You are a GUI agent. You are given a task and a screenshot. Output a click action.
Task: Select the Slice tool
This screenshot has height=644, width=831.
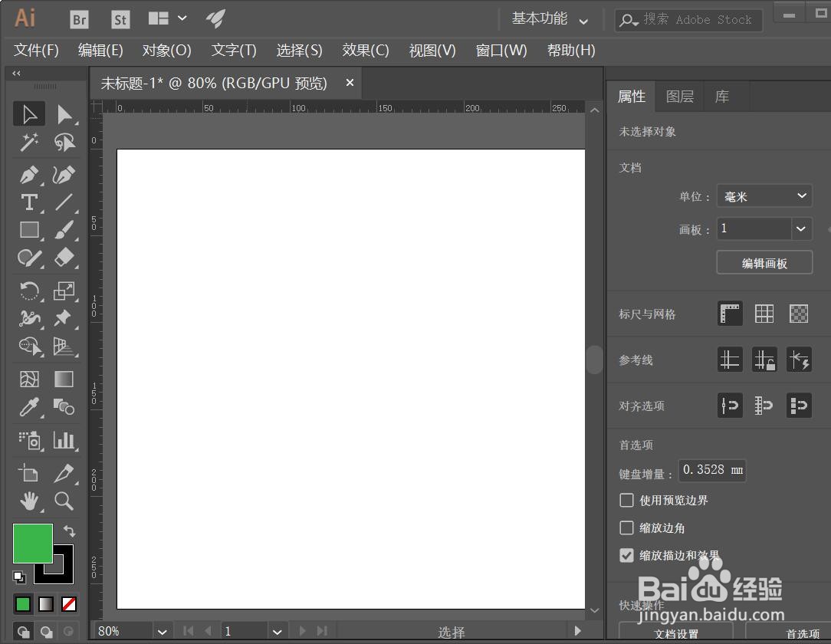[x=64, y=473]
